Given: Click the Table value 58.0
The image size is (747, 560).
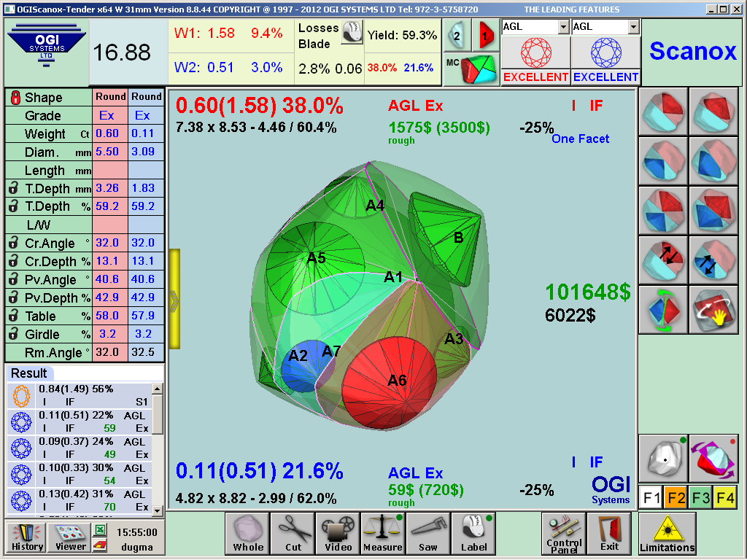Looking at the screenshot, I should click(x=109, y=316).
